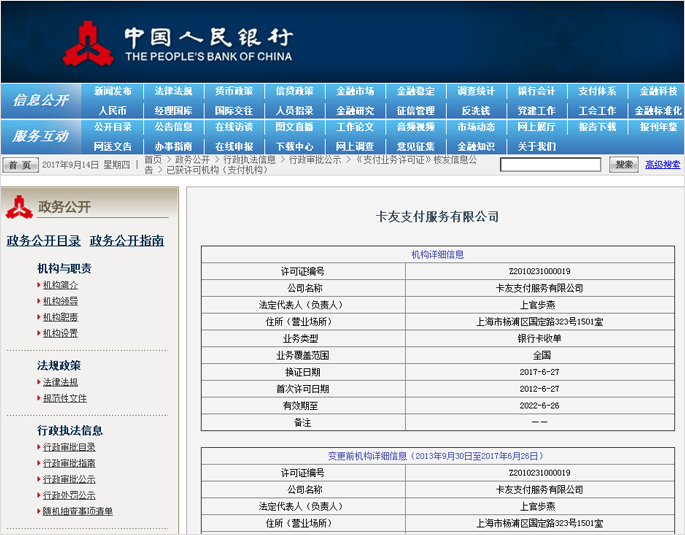This screenshot has width=685, height=535.
Task: Click the search input field
Action: pyautogui.click(x=550, y=165)
